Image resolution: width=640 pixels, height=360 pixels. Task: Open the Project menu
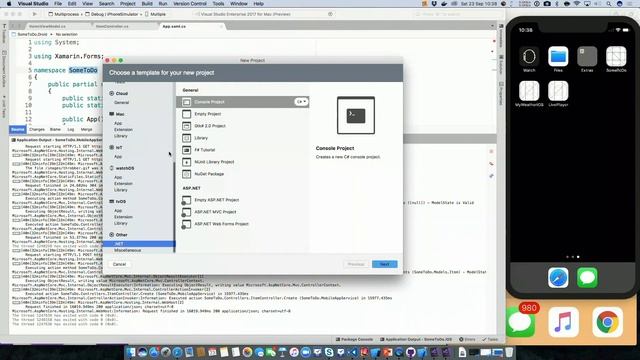(x=127, y=4)
